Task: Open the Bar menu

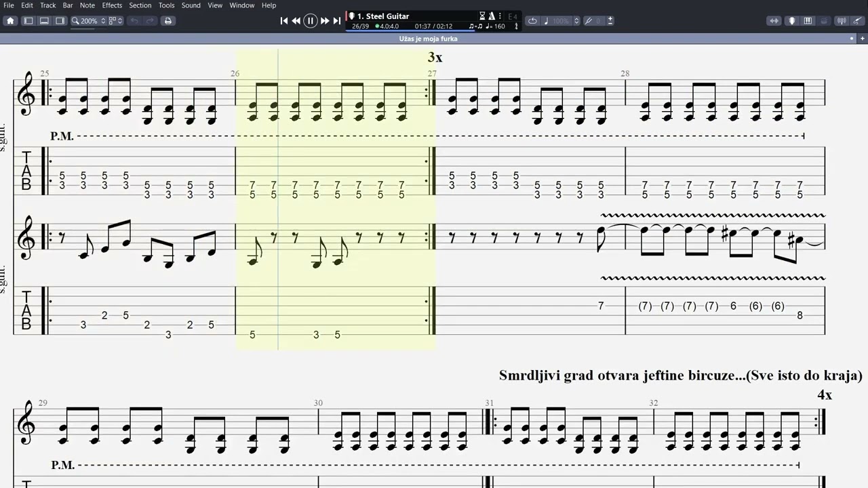Action: 68,5
